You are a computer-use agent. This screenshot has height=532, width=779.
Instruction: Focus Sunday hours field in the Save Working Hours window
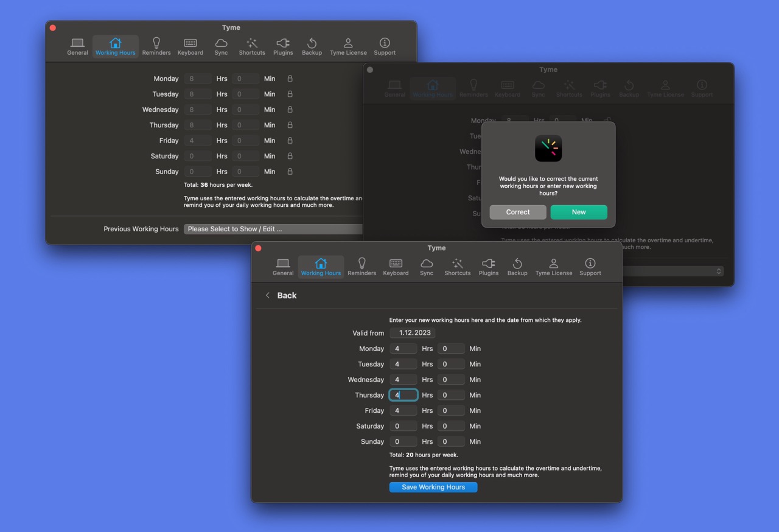point(403,441)
